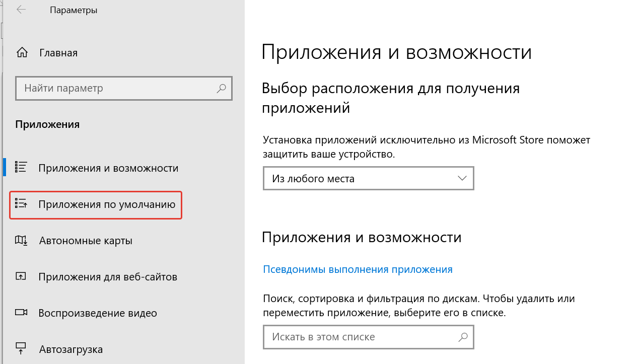Screen dimensions: 635x364
Task: Open the Главная home icon
Action: tap(22, 53)
